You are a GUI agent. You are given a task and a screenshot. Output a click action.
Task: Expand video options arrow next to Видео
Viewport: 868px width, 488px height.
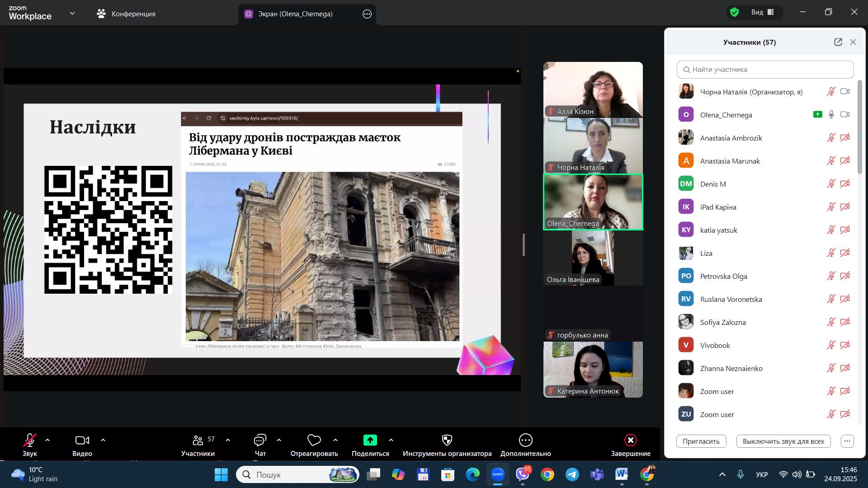coord(103,440)
